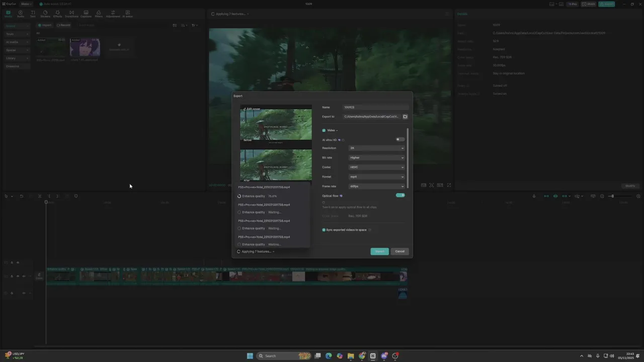Switch media view with the grid icon
Viewport: 644px width, 362px height.
tap(175, 25)
